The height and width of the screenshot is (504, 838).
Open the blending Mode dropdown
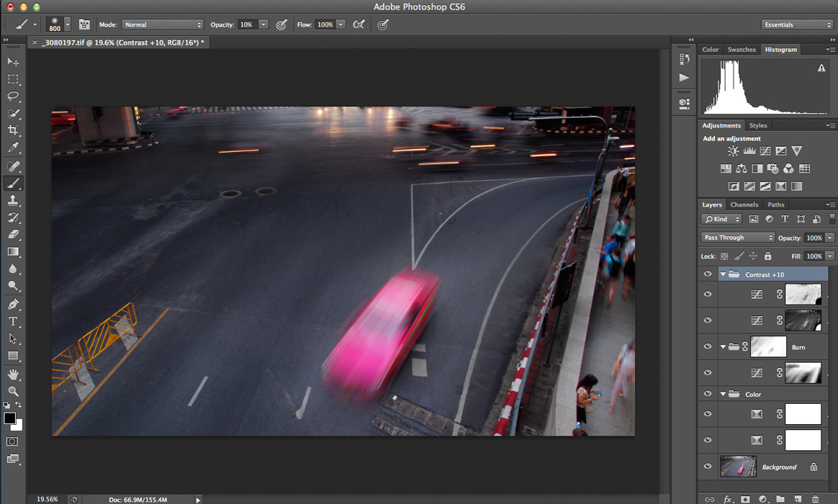point(162,24)
